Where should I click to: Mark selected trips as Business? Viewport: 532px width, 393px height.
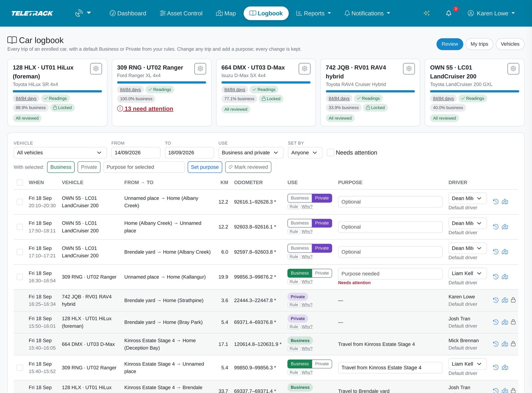coord(61,167)
